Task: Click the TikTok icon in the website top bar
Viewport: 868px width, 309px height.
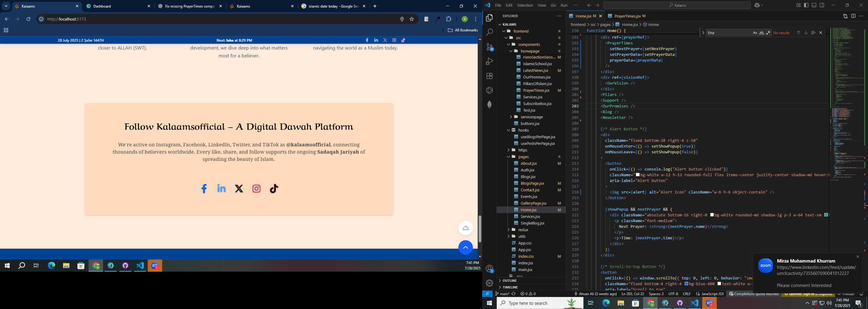Action: click(403, 40)
